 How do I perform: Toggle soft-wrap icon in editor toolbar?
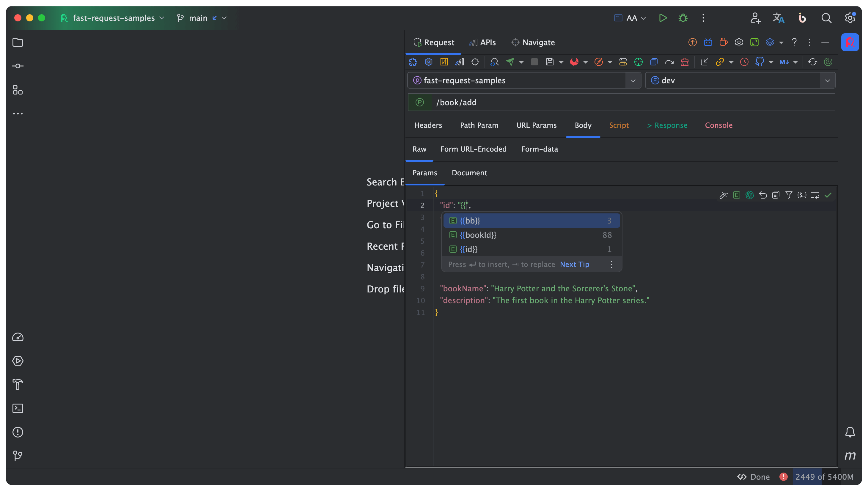point(815,195)
